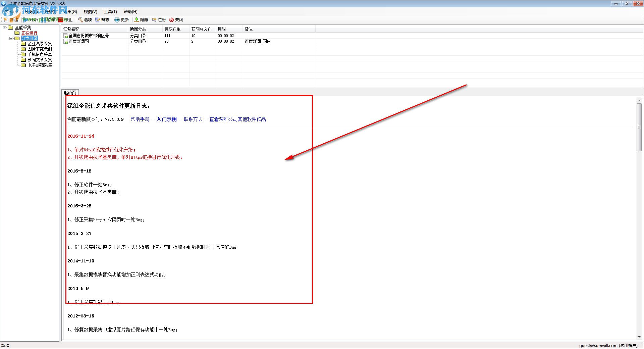
Task: Open the 帮助手册 link
Action: [x=140, y=119]
